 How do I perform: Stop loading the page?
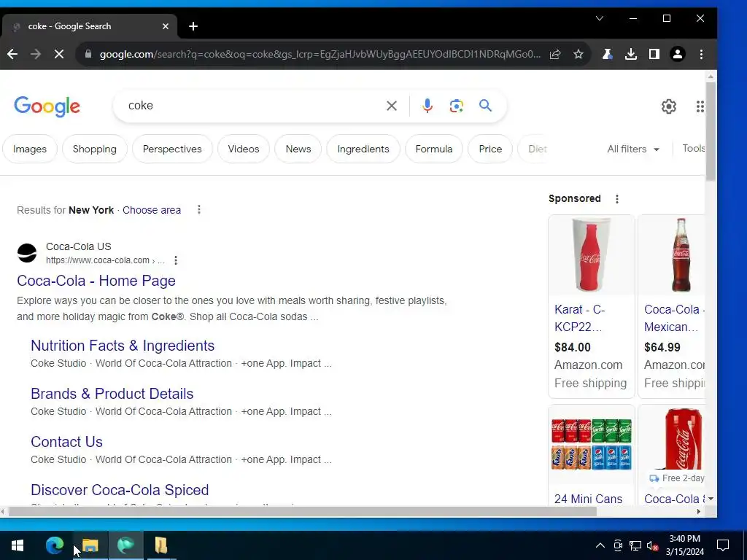tap(58, 54)
